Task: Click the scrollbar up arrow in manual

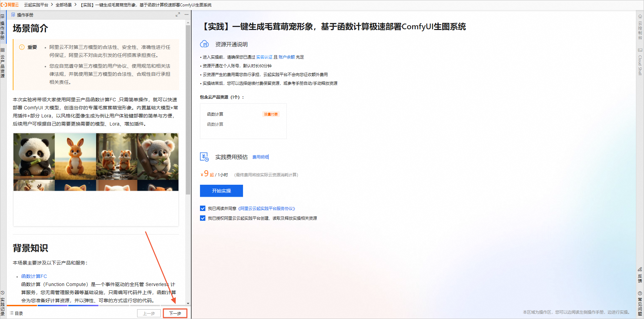Action: tap(188, 23)
